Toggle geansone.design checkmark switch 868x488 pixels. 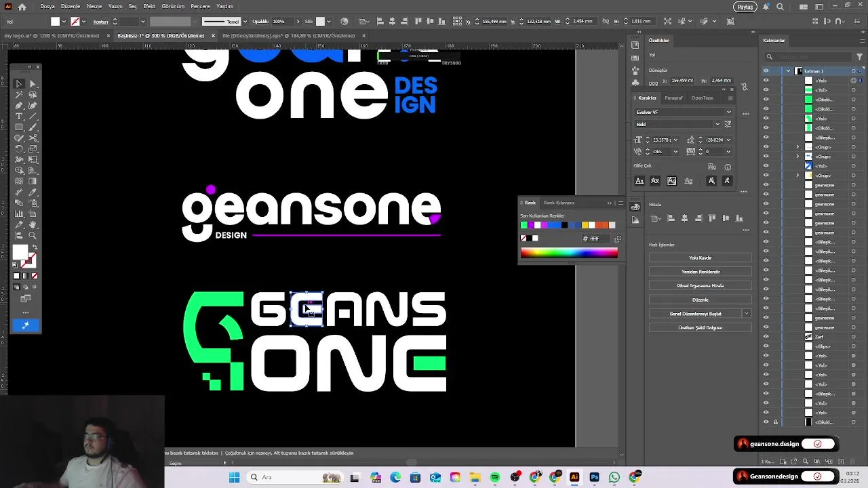coord(818,444)
